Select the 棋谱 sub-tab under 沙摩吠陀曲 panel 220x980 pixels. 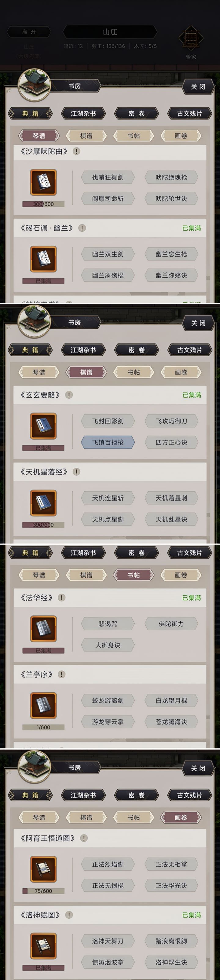86,136
